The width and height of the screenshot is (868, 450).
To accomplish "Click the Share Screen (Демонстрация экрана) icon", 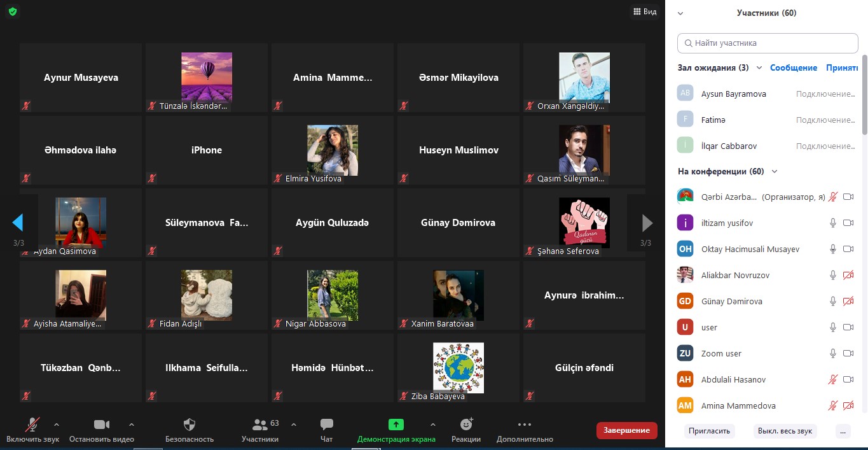I will [x=396, y=425].
